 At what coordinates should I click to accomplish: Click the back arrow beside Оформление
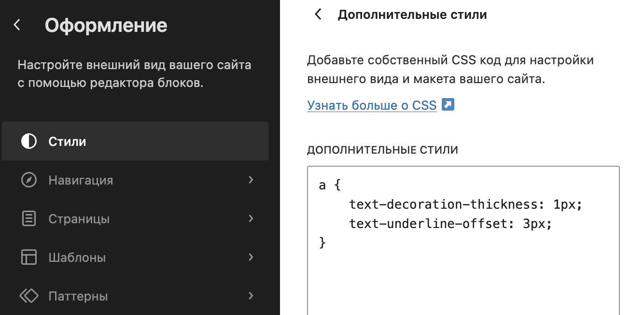[17, 25]
